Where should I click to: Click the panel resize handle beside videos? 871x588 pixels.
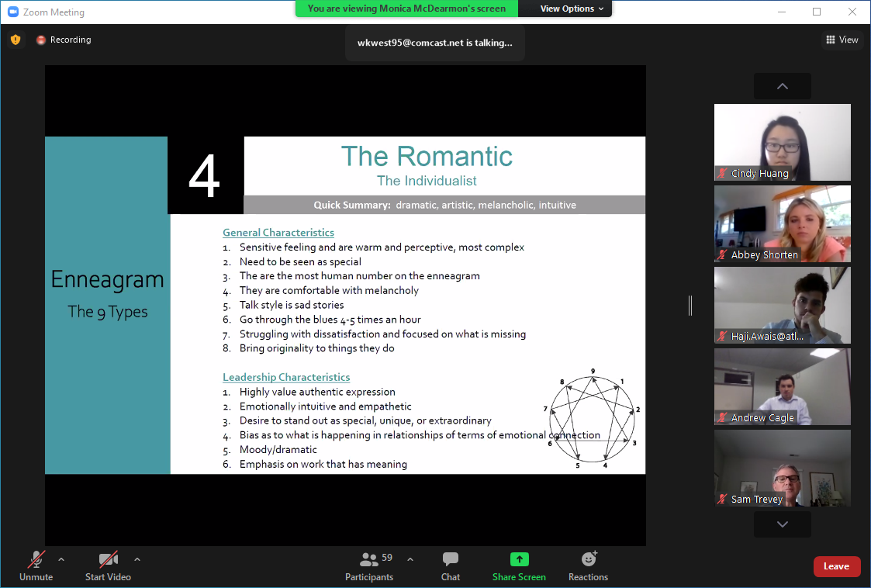690,306
